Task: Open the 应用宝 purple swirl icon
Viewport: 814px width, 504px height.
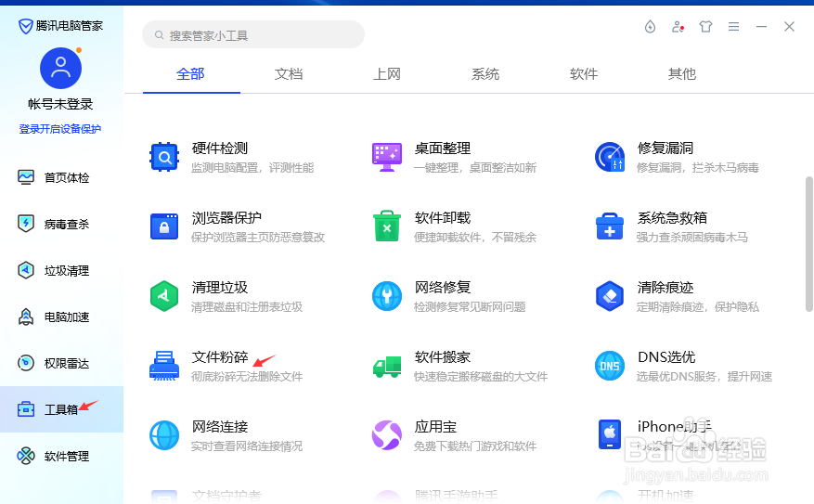Action: pos(387,435)
